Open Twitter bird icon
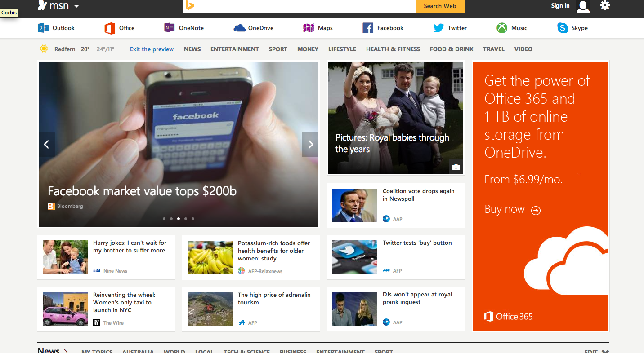 pos(438,28)
